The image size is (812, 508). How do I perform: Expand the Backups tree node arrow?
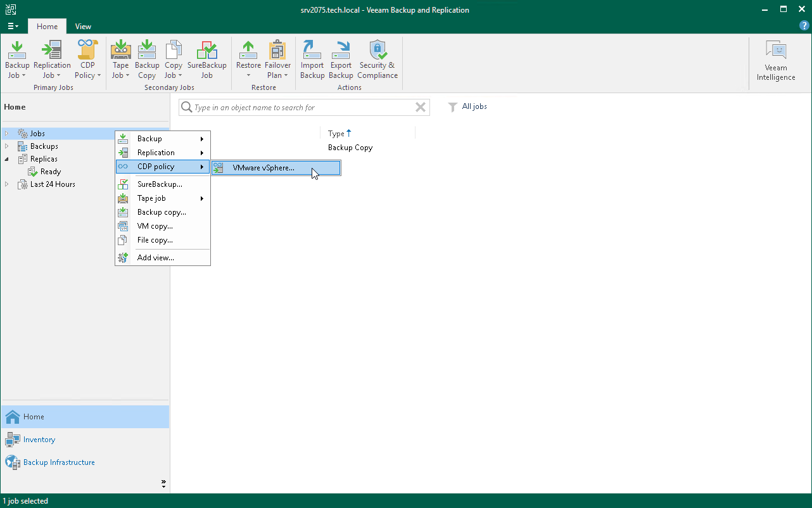tap(7, 146)
